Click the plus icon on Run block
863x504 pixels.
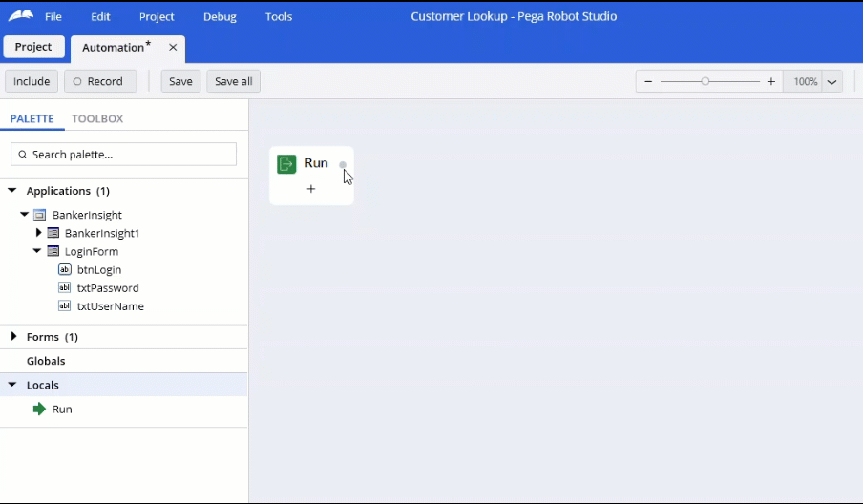[311, 189]
